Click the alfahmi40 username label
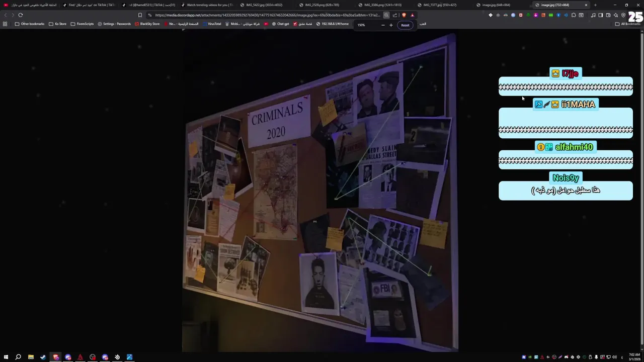The width and height of the screenshot is (644, 362). coord(574,147)
